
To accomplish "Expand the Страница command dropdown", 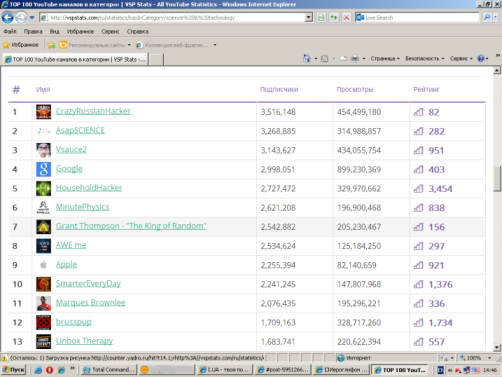I will (385, 59).
